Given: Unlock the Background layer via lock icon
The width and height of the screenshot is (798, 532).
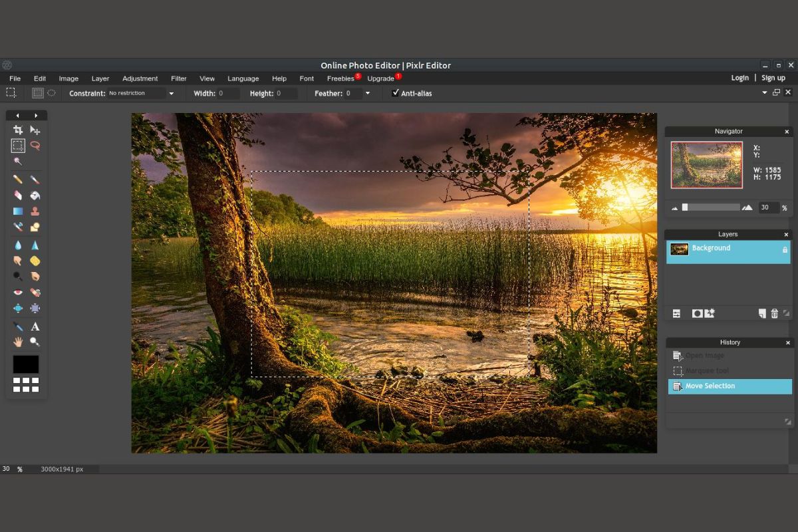Looking at the screenshot, I should pyautogui.click(x=785, y=249).
